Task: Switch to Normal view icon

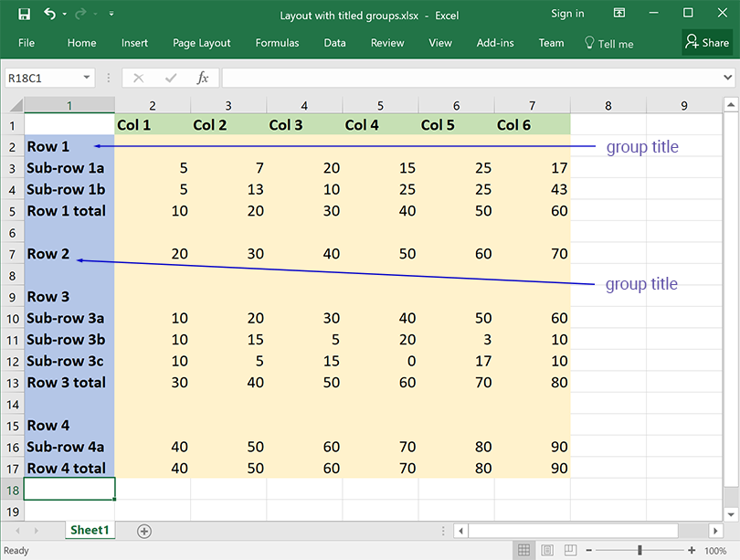Action: pyautogui.click(x=523, y=550)
